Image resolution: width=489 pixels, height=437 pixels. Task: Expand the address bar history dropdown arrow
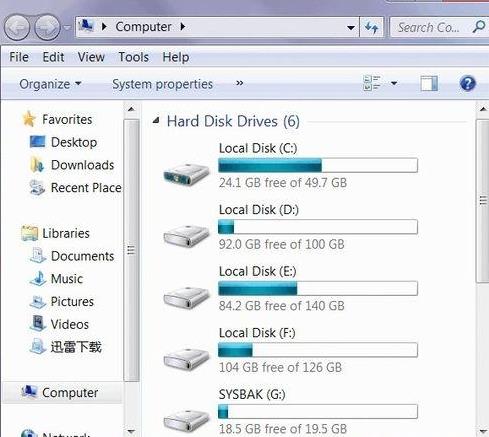pos(350,27)
